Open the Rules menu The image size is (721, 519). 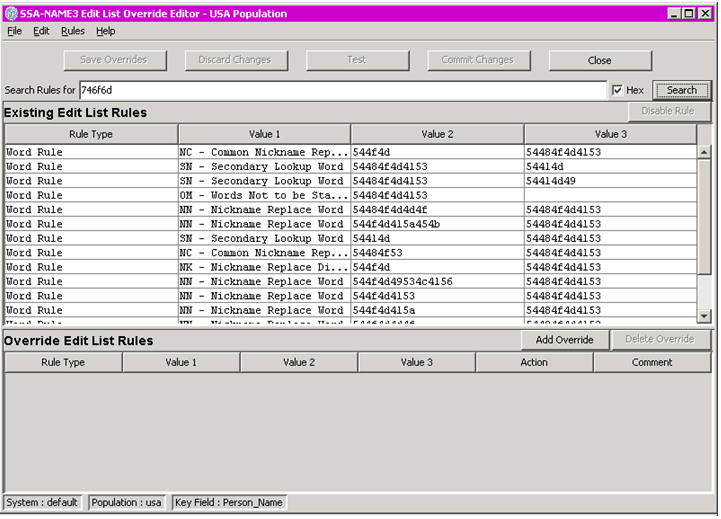point(73,31)
